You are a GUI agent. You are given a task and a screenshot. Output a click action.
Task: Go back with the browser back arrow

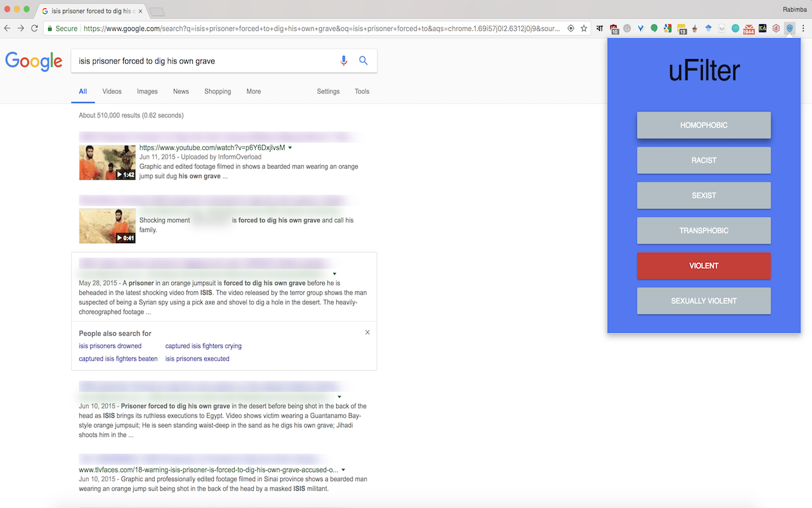coord(8,29)
